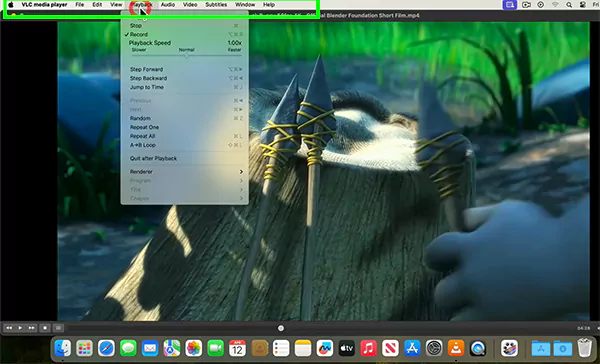Open Contacts from the dock
This screenshot has height=364, width=600.
coord(259,348)
